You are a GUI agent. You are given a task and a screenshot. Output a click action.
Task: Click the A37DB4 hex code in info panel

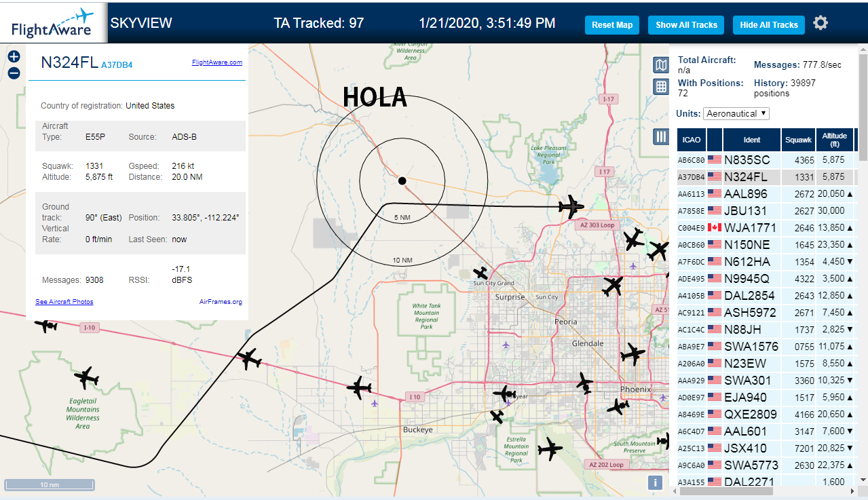[x=117, y=65]
